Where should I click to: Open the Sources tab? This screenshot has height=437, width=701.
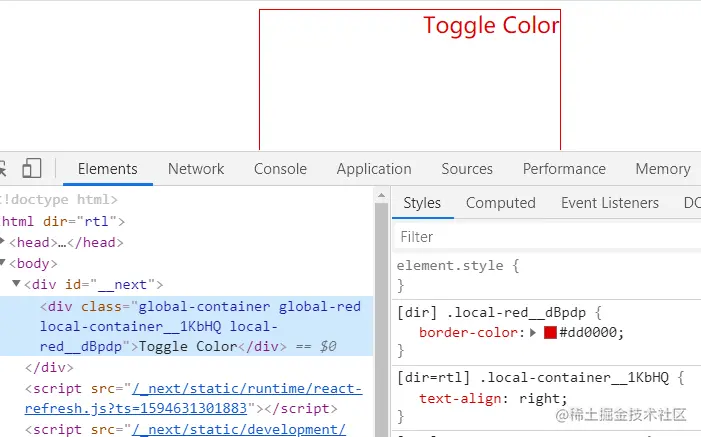[467, 169]
